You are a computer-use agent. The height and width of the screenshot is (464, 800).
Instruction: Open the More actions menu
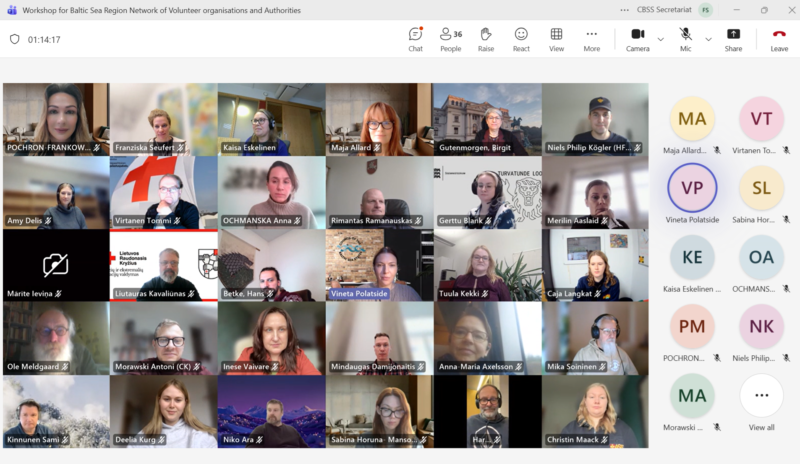591,38
